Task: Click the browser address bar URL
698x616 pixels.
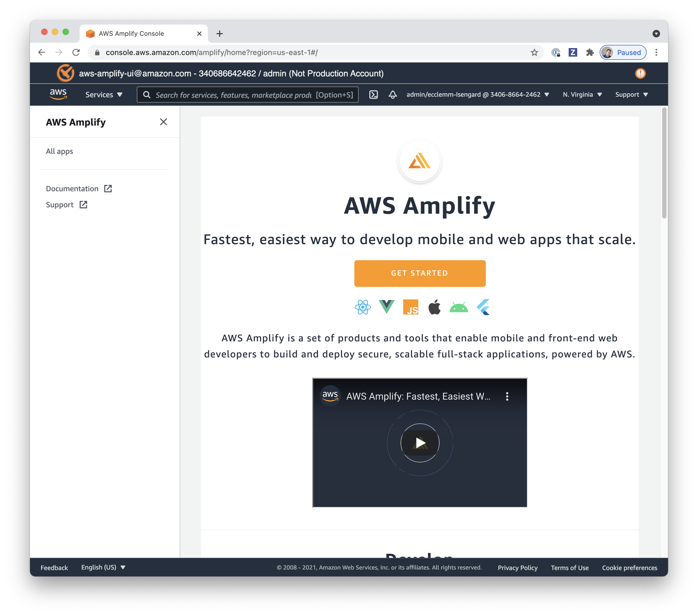Action: (212, 53)
